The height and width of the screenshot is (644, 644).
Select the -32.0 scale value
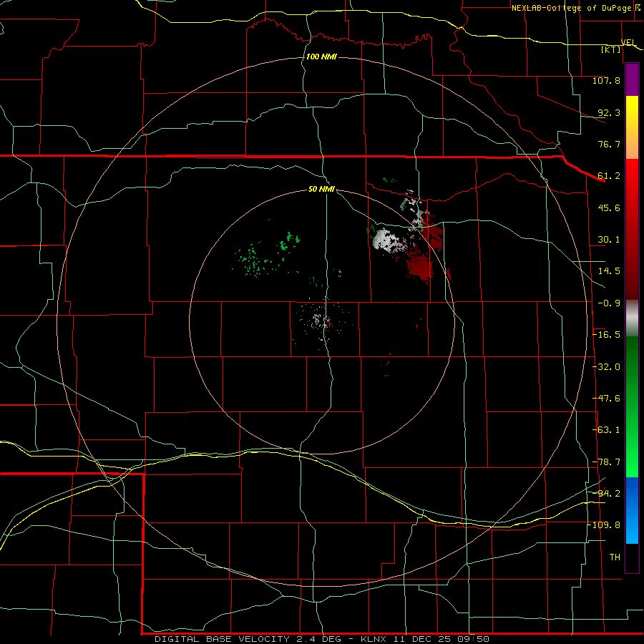pyautogui.click(x=607, y=367)
